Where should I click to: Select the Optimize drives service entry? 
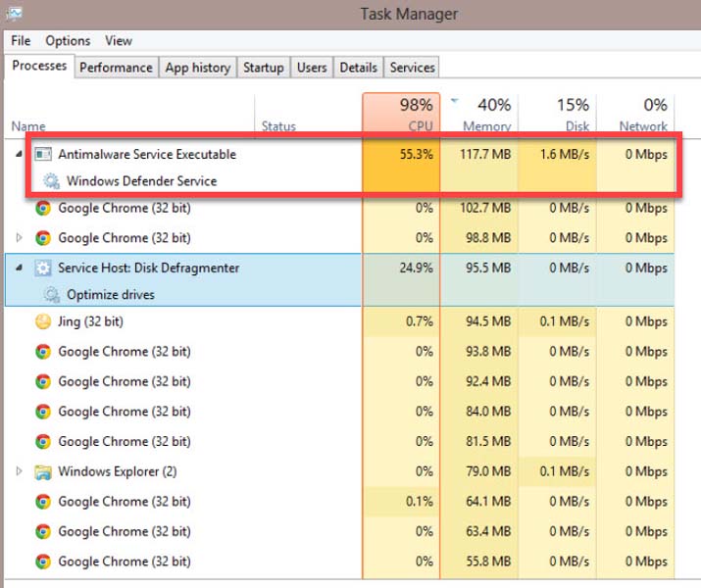pyautogui.click(x=111, y=295)
